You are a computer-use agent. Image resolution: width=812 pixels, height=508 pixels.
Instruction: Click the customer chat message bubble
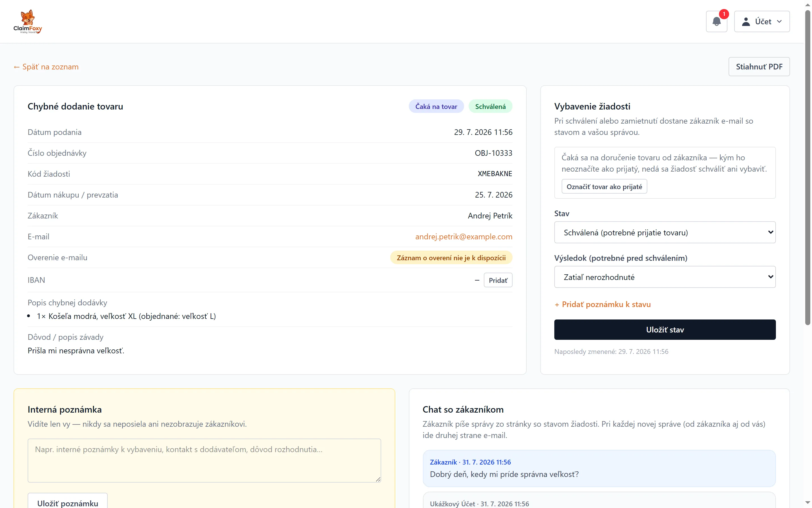point(599,468)
